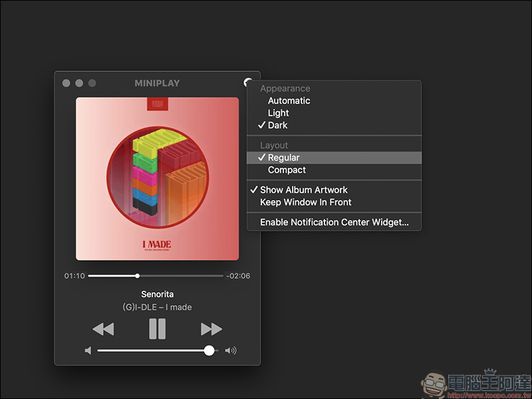The height and width of the screenshot is (399, 532).
Task: Enable Keep Window In Front
Action: 334,202
